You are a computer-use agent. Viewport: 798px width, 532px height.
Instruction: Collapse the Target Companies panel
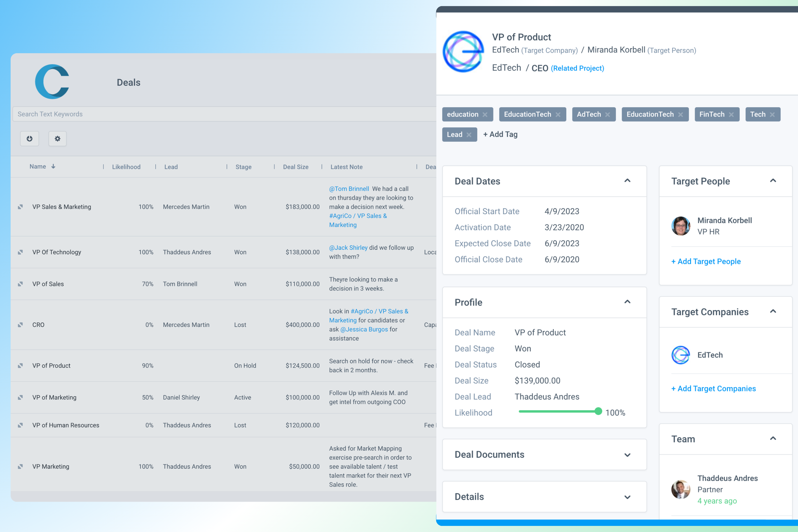(x=773, y=311)
